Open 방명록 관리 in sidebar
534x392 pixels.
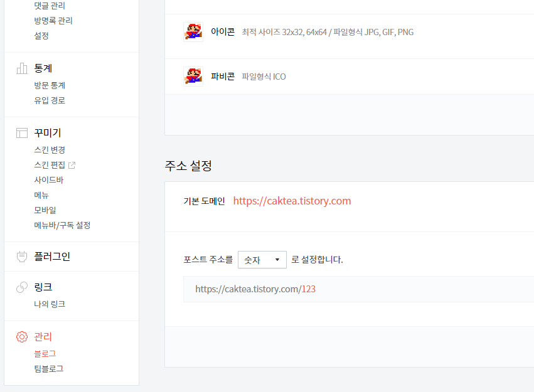point(53,21)
